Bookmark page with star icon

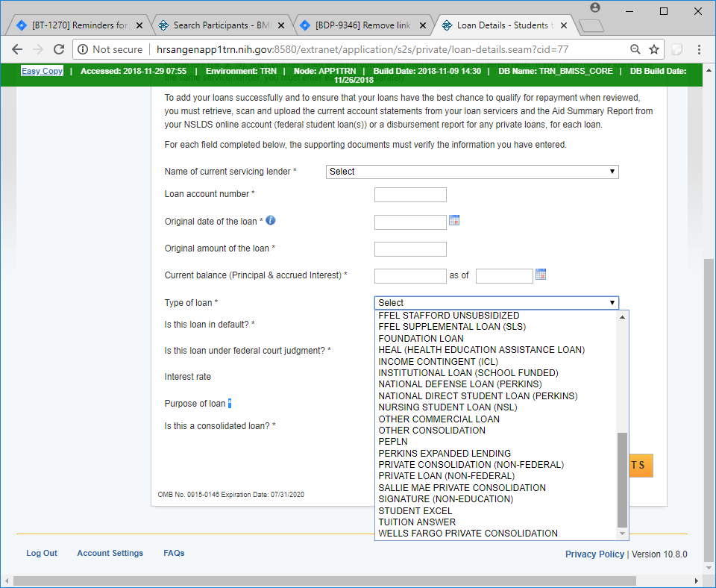click(x=654, y=49)
